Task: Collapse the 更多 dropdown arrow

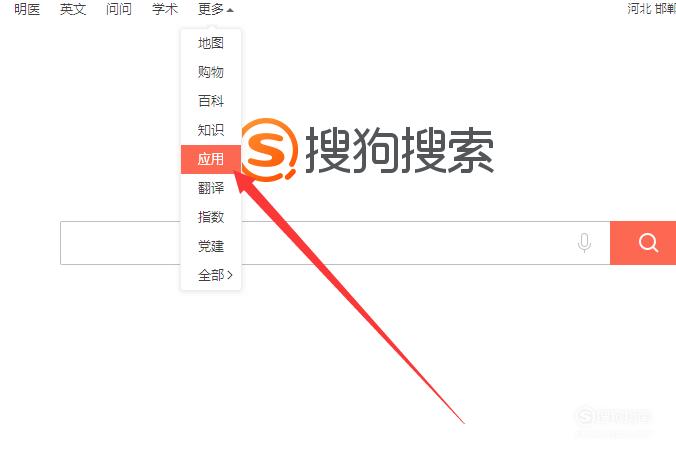Action: click(x=230, y=10)
